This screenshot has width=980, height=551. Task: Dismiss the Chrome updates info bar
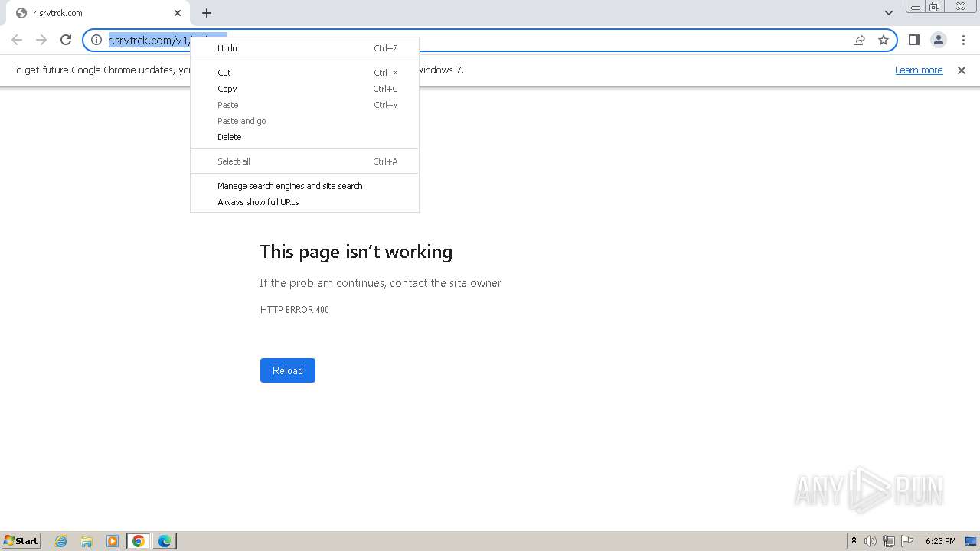tap(962, 70)
